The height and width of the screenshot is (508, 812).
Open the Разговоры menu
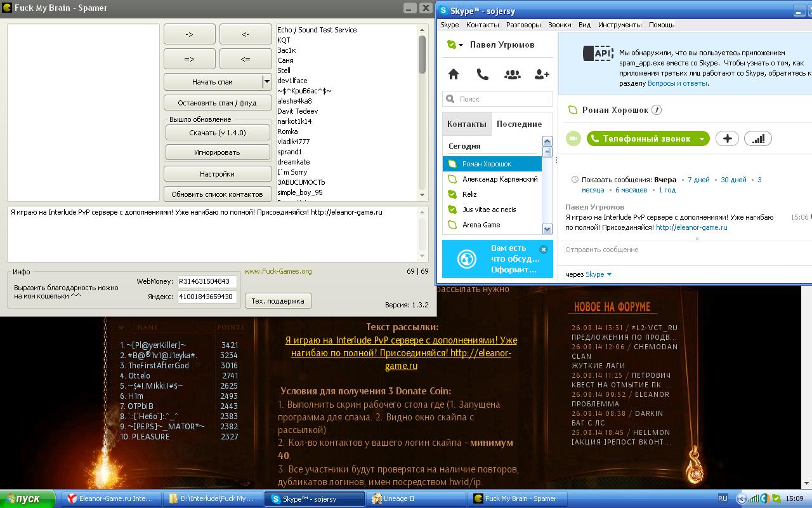point(523,25)
